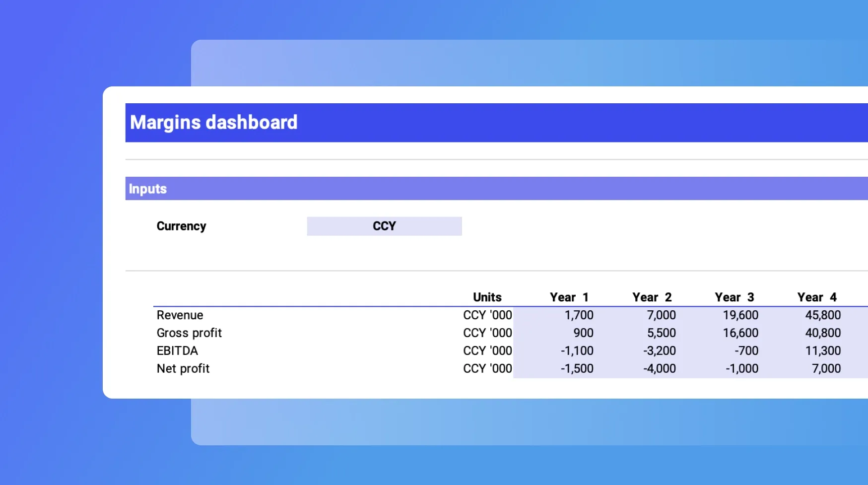The width and height of the screenshot is (868, 485).
Task: Select Year 1 Revenue cell showing 1,700
Action: [579, 315]
